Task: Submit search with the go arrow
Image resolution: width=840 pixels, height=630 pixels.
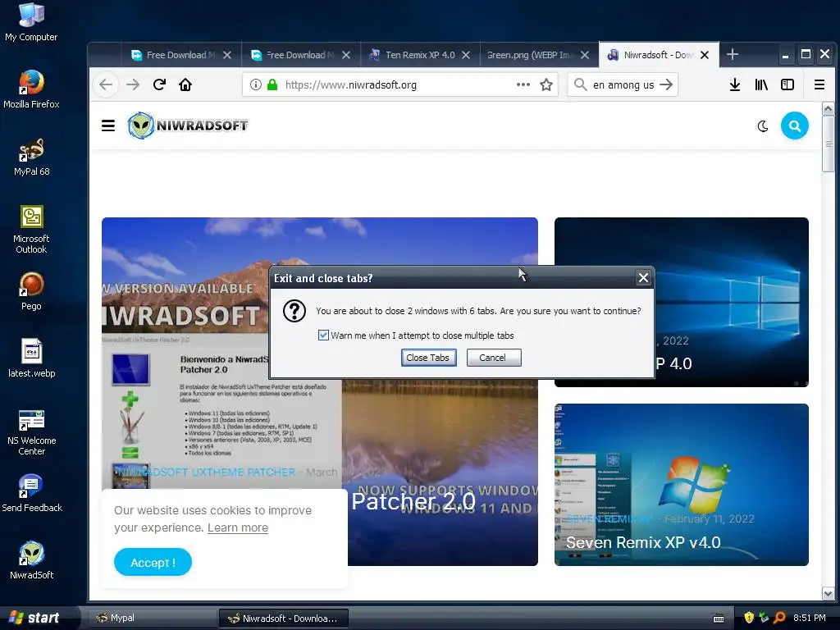Action: [x=666, y=84]
